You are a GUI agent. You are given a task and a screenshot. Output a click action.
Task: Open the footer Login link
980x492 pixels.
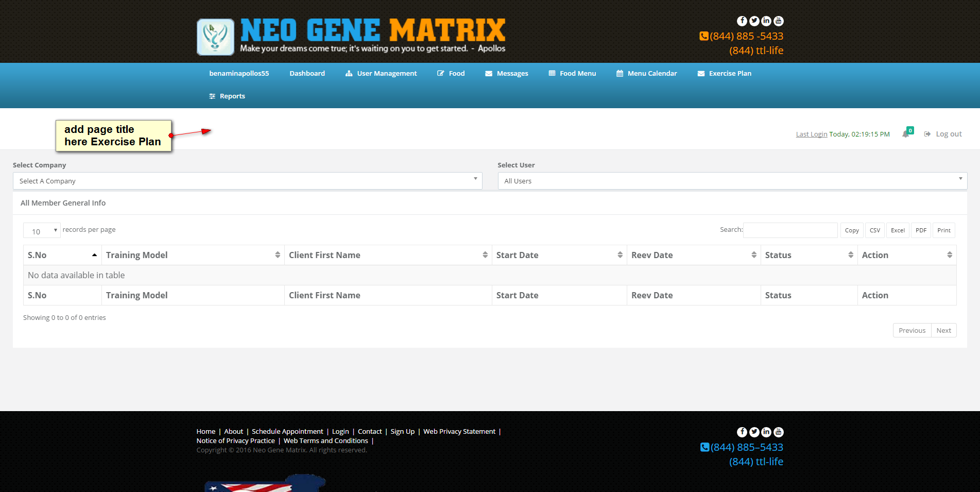click(x=340, y=432)
